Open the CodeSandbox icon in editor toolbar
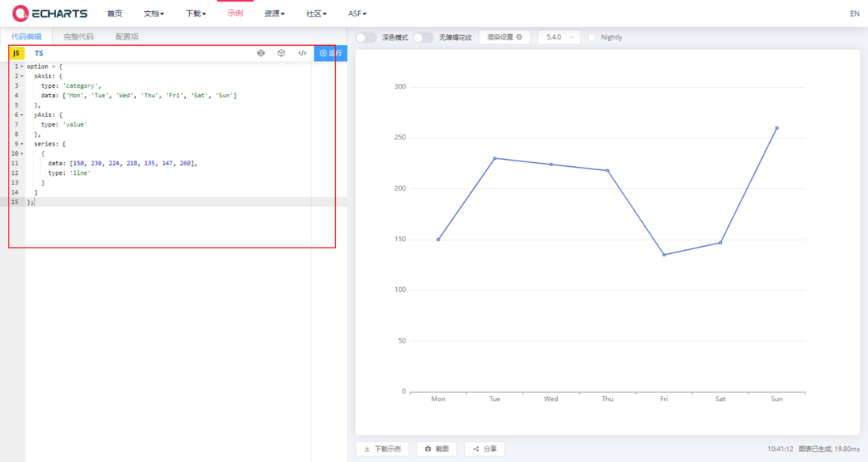Viewport: 868px width, 462px height. pos(261,53)
